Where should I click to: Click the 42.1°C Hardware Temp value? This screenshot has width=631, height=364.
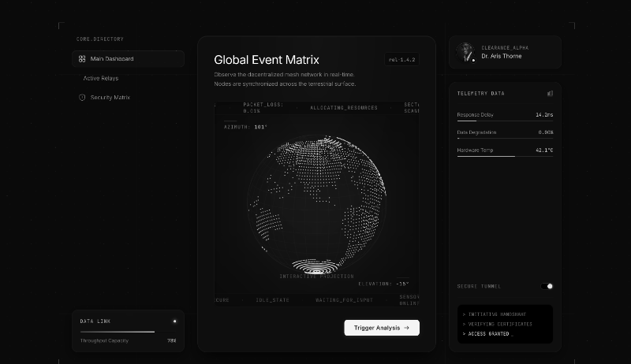point(544,150)
